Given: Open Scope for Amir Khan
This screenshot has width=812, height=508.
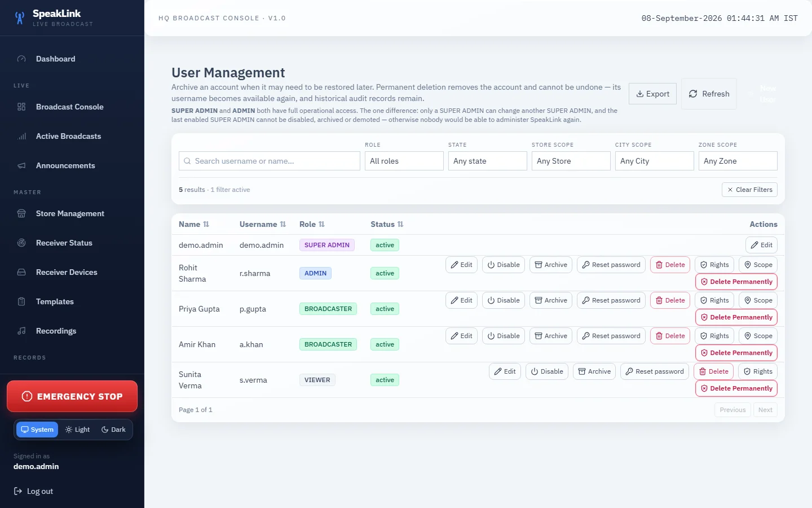Looking at the screenshot, I should 758,336.
